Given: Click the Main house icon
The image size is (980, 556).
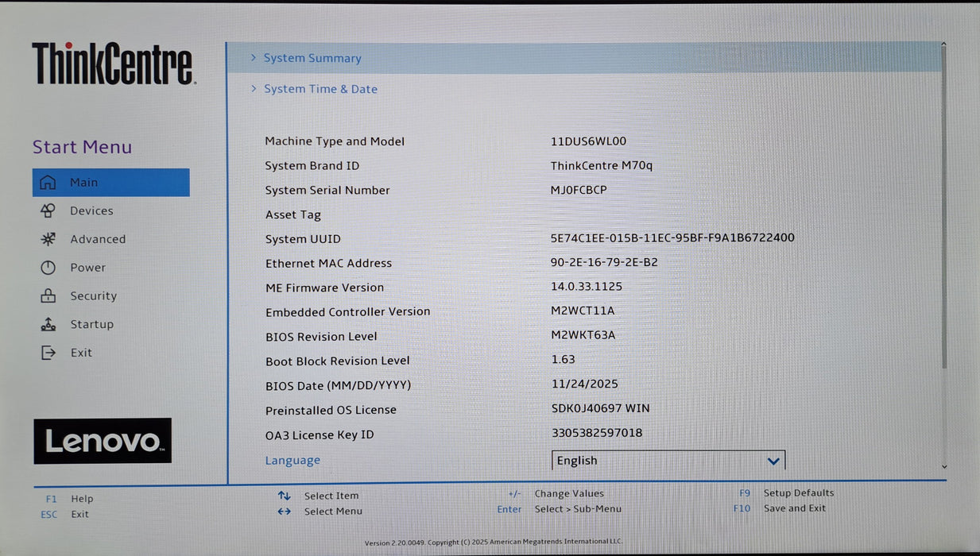Looking at the screenshot, I should (x=48, y=183).
